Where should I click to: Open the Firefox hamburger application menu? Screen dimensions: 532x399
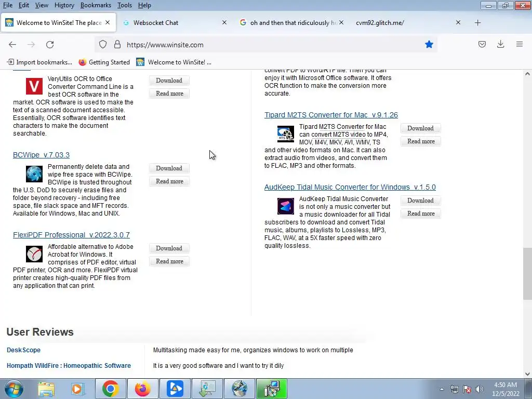[x=520, y=45]
